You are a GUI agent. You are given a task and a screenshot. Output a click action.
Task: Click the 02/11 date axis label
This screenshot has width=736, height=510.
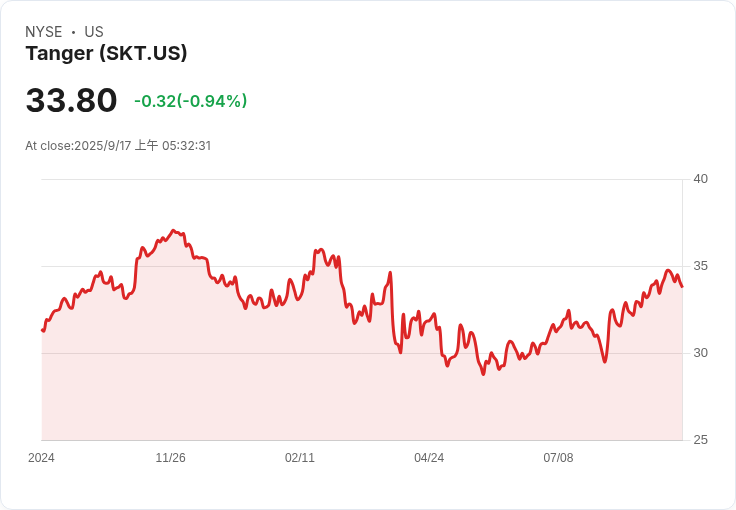[x=300, y=458]
